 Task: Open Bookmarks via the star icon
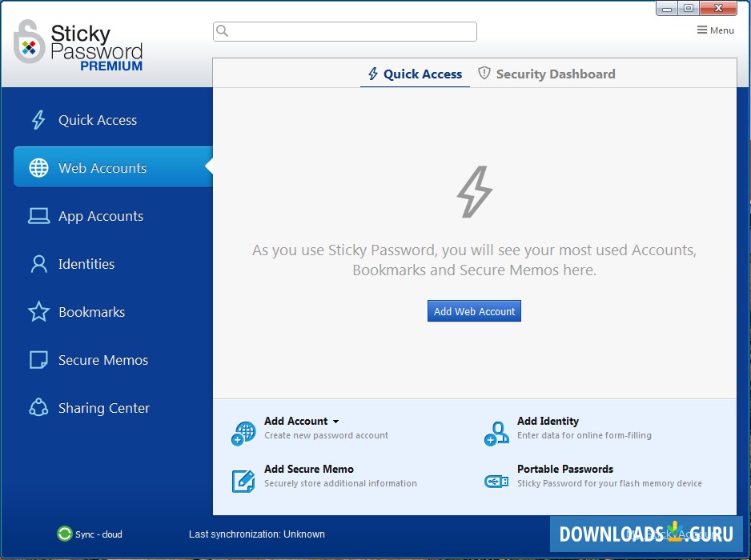[x=38, y=312]
